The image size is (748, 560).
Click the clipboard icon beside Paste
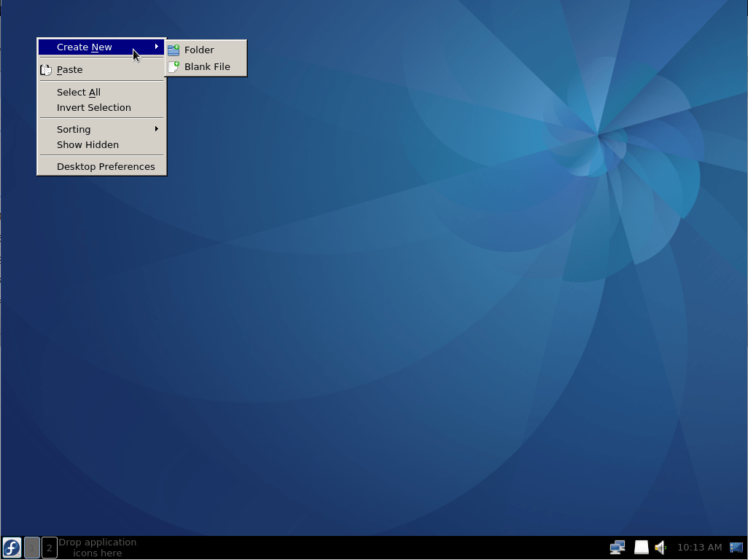(46, 69)
